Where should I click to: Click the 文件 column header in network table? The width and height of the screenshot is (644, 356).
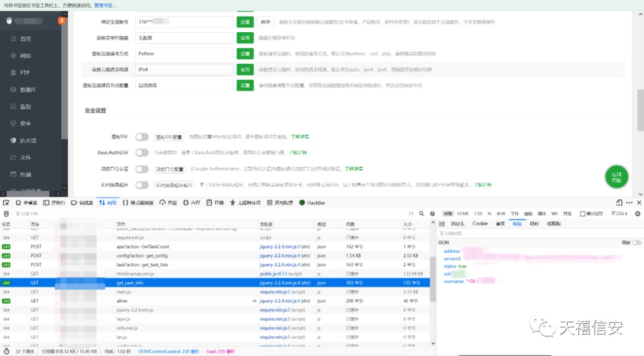click(186, 224)
